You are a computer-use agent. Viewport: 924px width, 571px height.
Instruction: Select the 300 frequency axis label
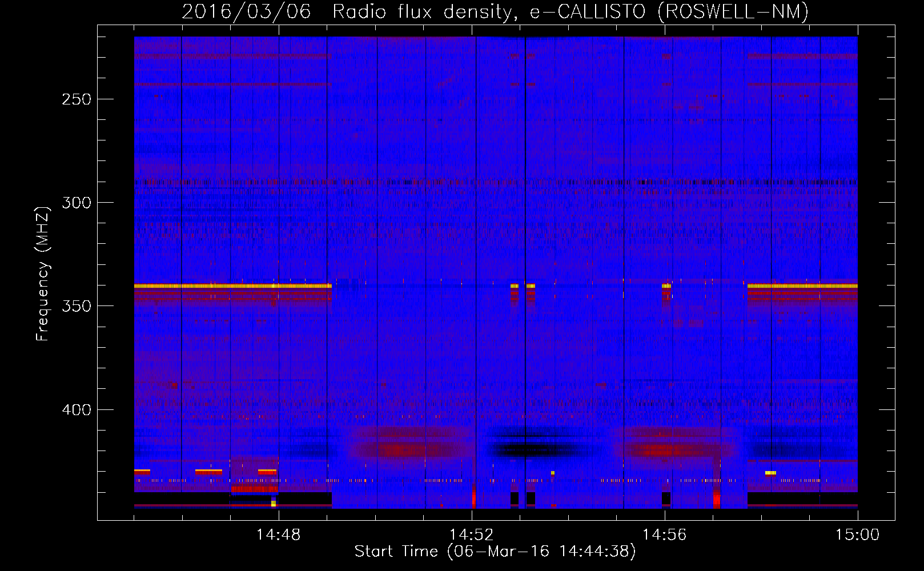tap(77, 203)
